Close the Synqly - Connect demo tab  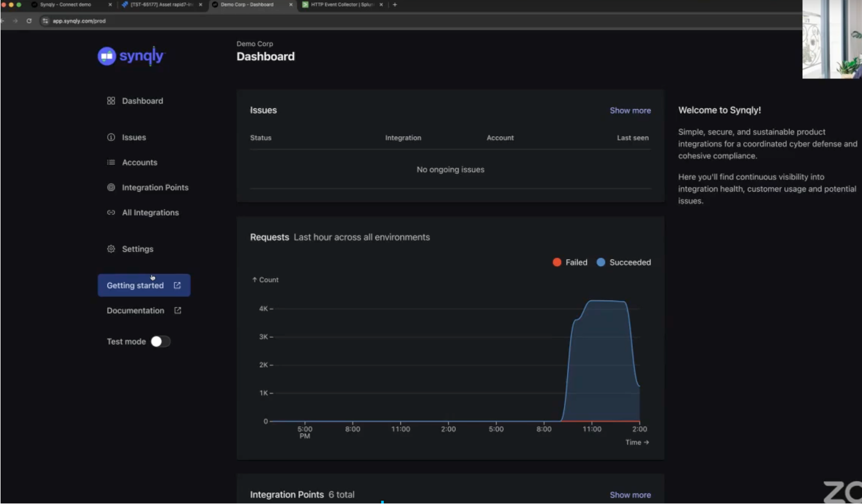click(x=110, y=4)
